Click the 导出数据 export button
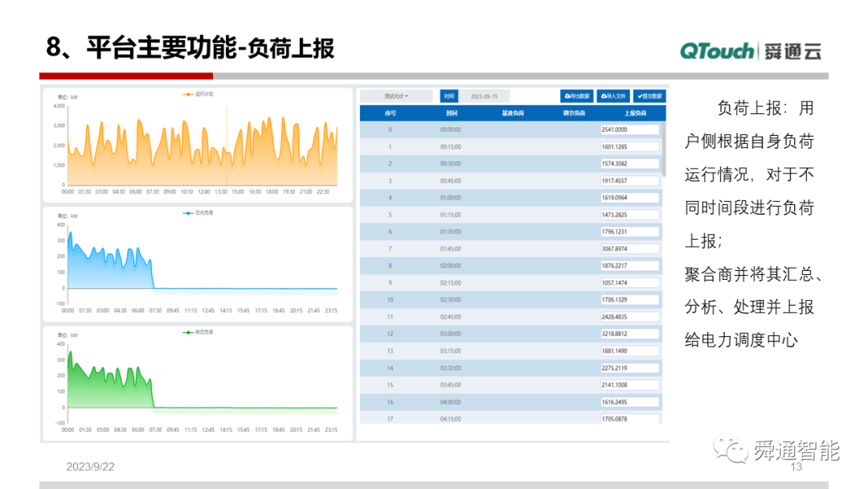The width and height of the screenshot is (868, 489). (x=576, y=97)
